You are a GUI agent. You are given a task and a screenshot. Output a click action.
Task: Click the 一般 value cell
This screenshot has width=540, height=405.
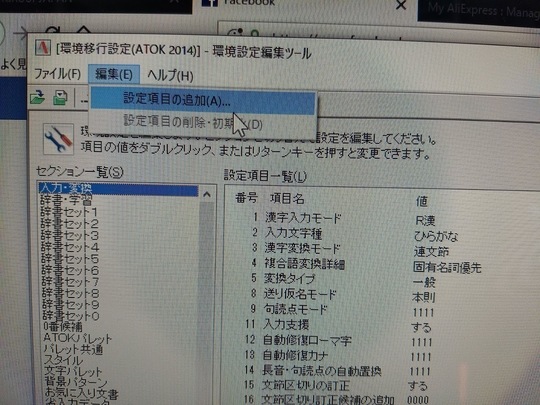[424, 282]
